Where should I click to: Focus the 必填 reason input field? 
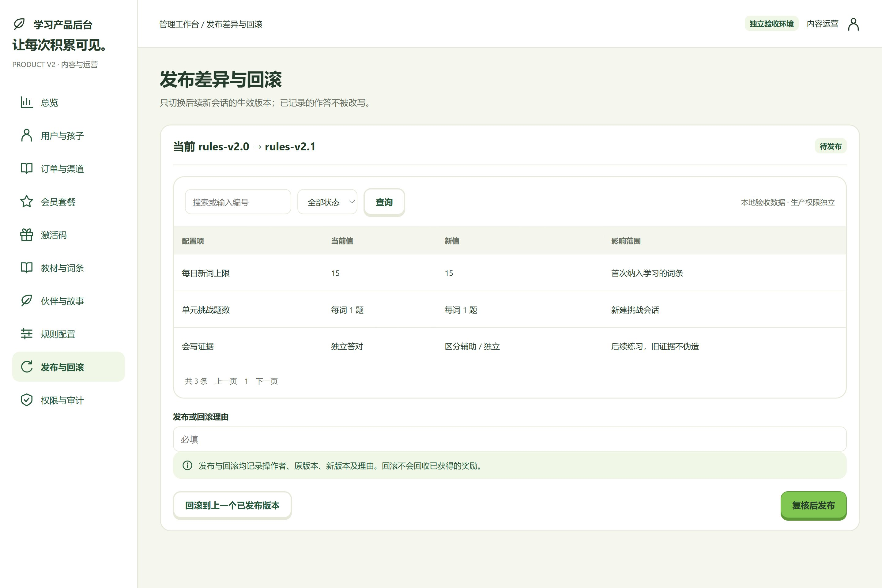coord(510,439)
